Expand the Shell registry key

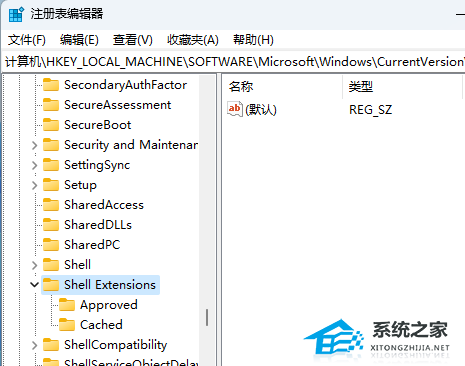coord(34,265)
